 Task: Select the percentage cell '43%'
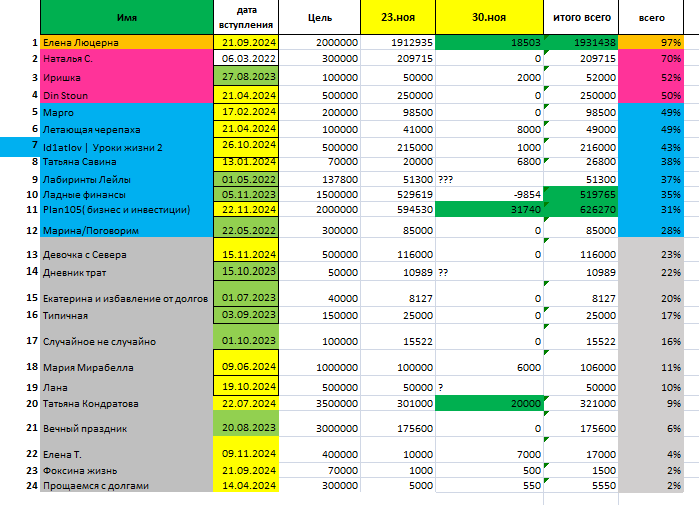pyautogui.click(x=651, y=147)
